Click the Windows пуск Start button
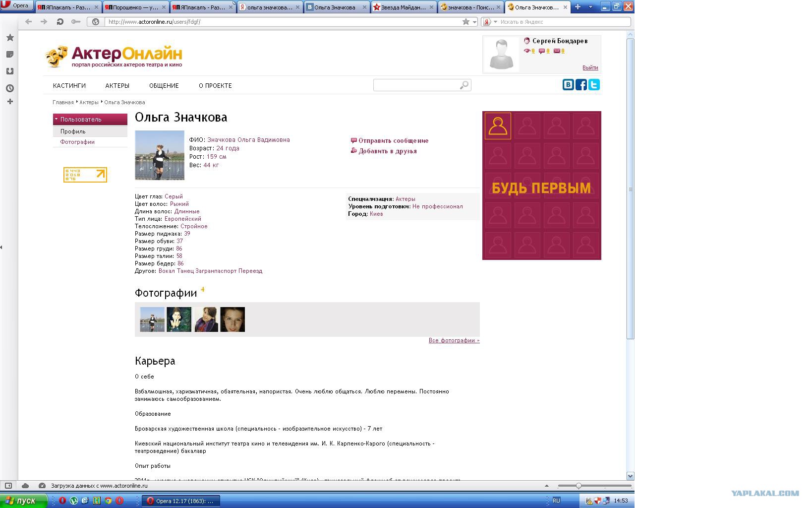 [x=23, y=501]
